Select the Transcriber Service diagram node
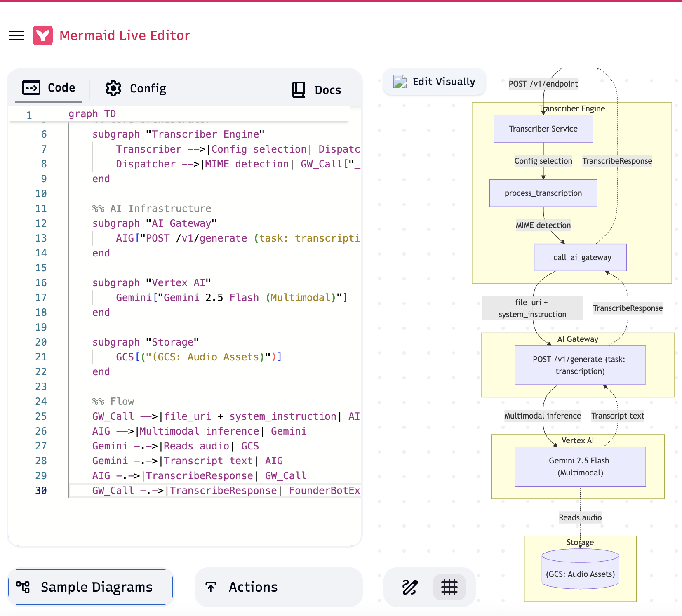 (x=543, y=129)
